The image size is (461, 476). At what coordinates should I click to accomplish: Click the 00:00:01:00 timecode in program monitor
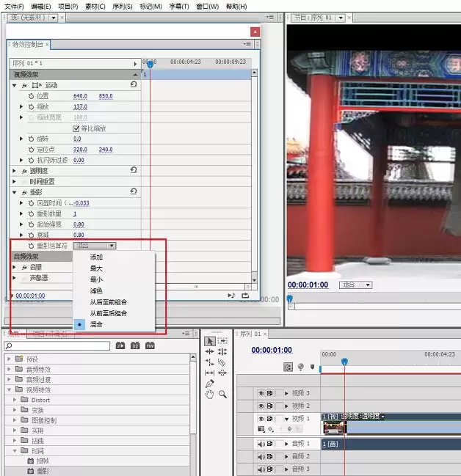308,285
